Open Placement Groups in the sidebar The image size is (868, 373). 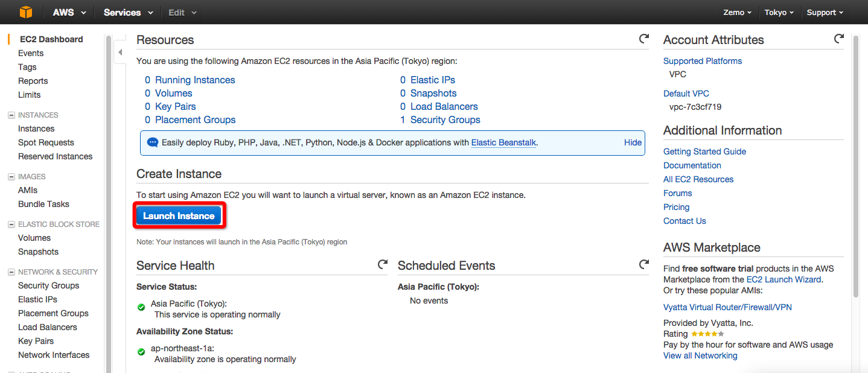[x=53, y=313]
